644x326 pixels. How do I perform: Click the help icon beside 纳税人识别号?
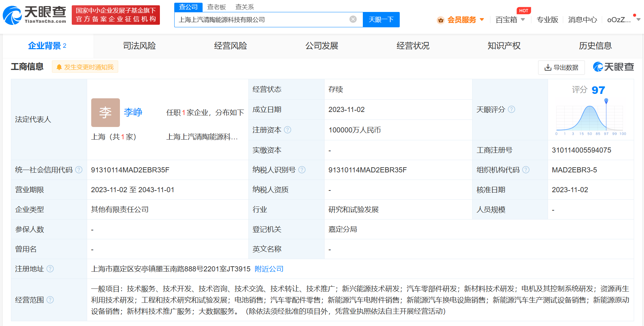[x=302, y=170]
